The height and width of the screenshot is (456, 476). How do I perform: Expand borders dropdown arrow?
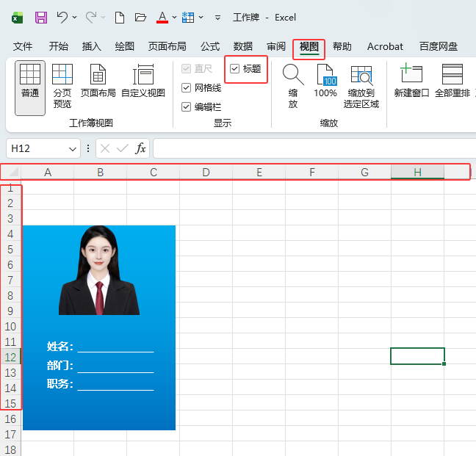tap(201, 18)
